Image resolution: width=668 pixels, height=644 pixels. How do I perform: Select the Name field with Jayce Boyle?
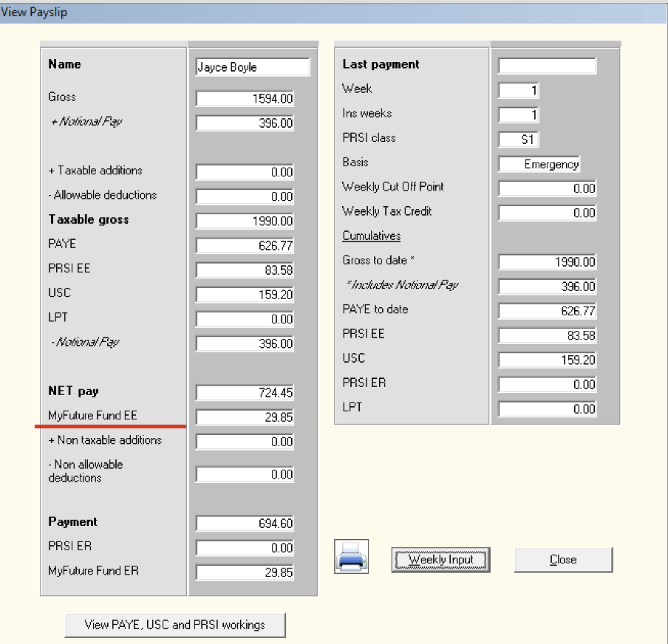(x=253, y=67)
